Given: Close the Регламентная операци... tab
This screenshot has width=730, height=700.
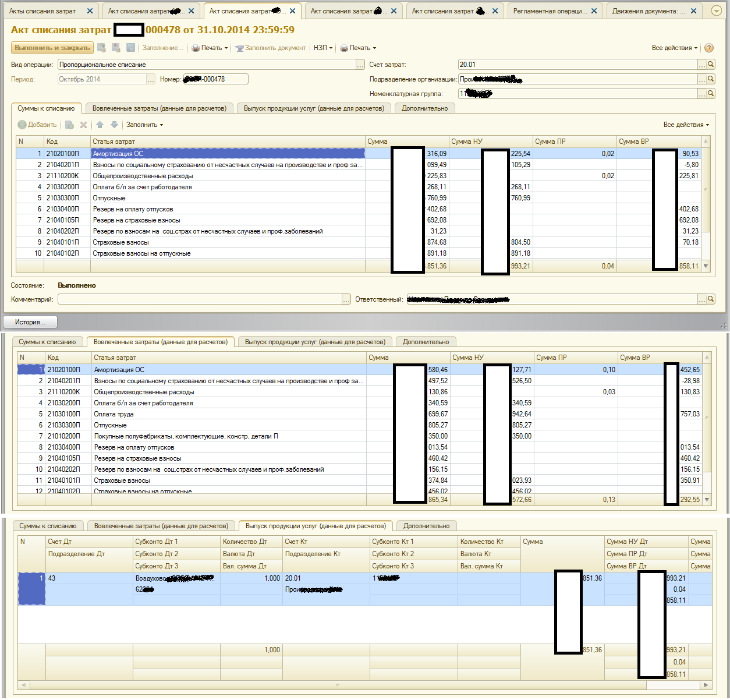Looking at the screenshot, I should pyautogui.click(x=594, y=11).
